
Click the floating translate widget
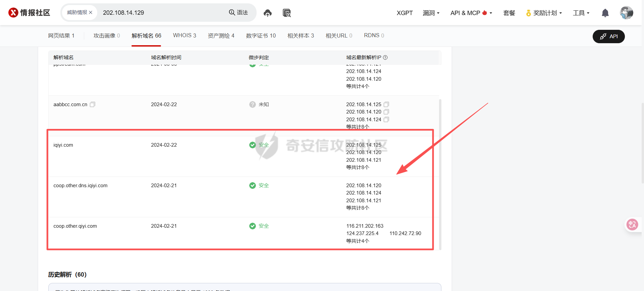(x=632, y=224)
